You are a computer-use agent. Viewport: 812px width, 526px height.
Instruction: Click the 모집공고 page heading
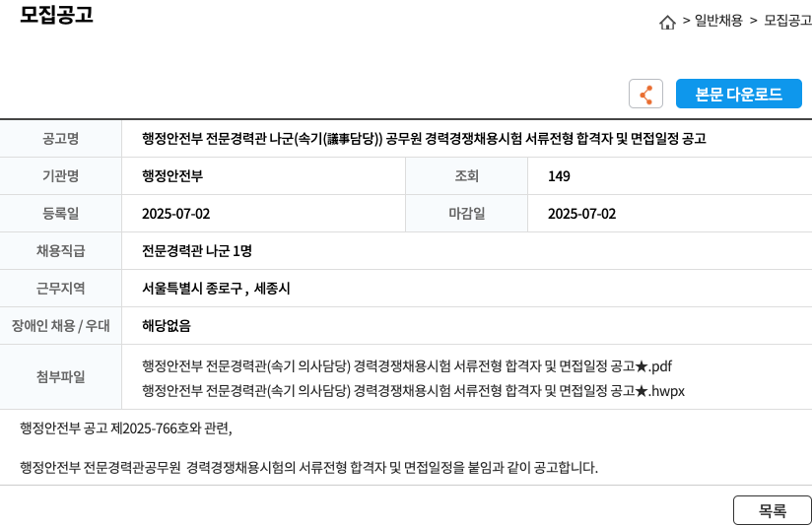pyautogui.click(x=56, y=14)
